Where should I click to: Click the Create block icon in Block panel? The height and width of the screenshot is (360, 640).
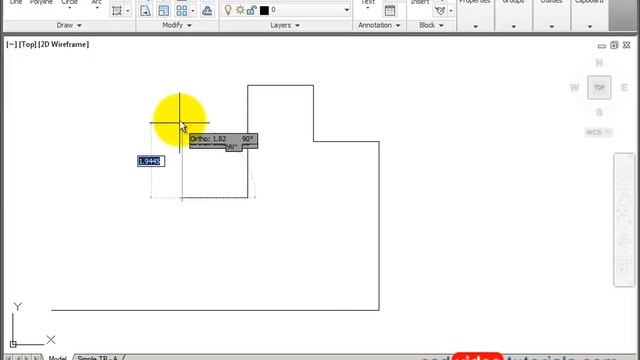(440, 11)
